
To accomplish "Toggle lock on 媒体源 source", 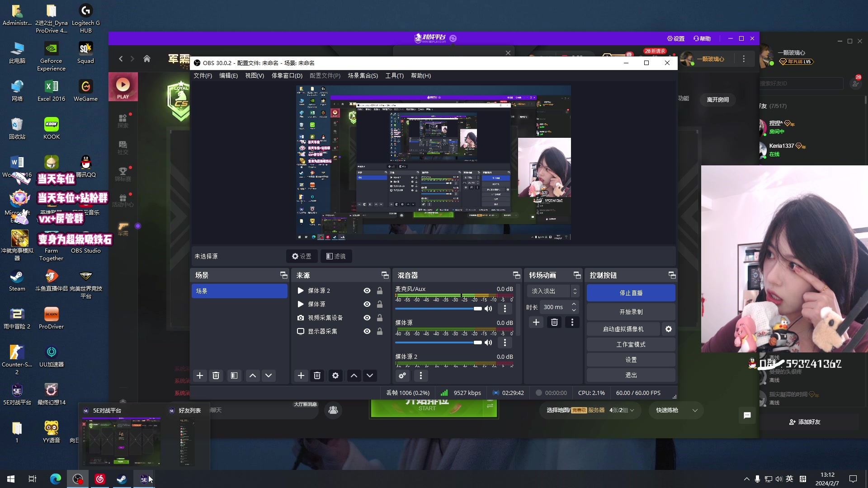I will pyautogui.click(x=380, y=304).
